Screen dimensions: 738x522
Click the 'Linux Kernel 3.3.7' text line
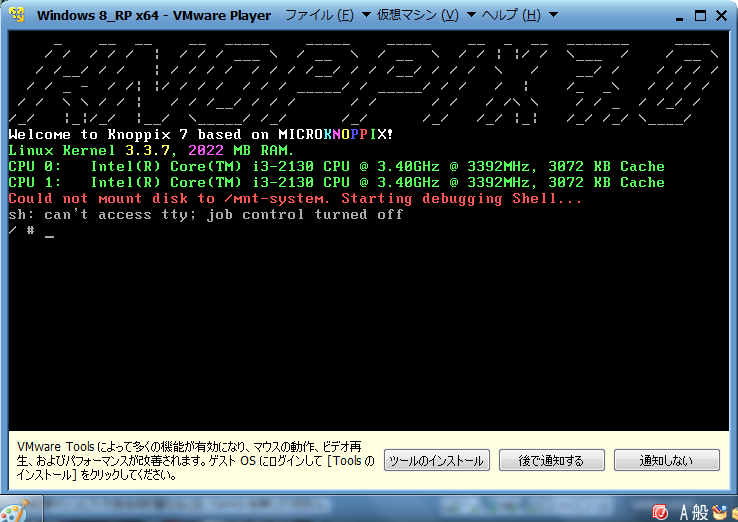coord(151,151)
